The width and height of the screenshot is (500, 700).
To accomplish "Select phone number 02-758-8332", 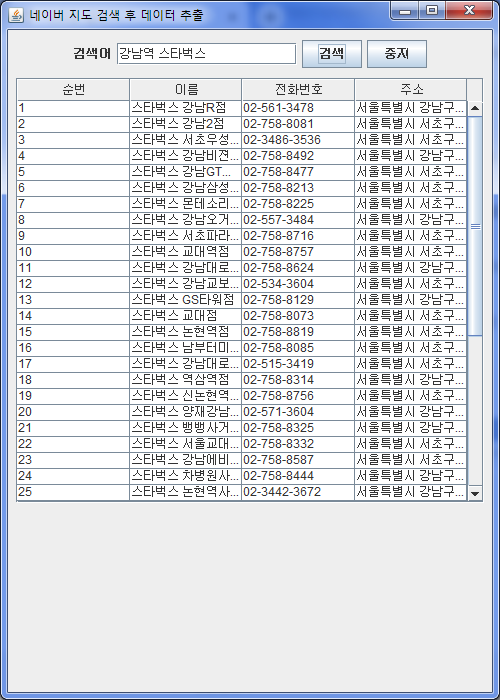I will pos(298,444).
